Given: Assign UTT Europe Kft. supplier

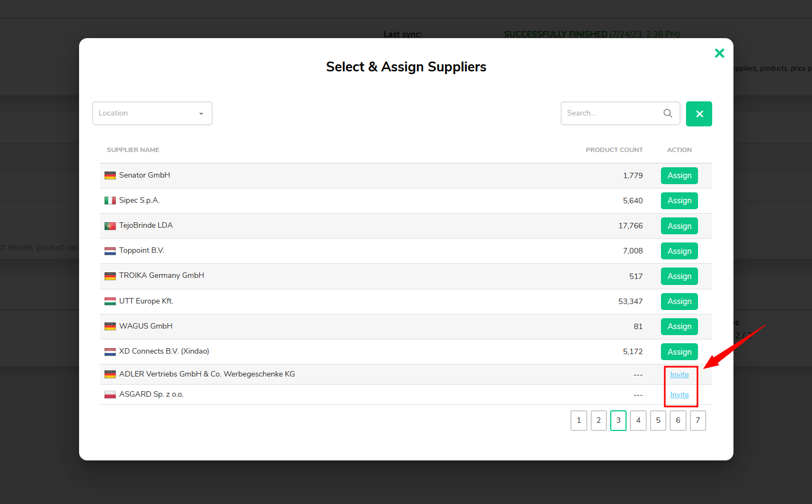Looking at the screenshot, I should 679,301.
